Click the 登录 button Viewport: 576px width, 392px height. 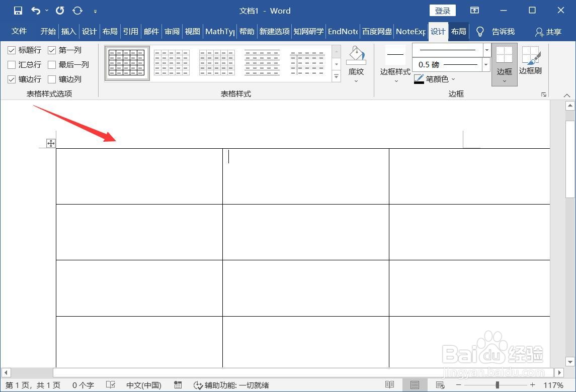pyautogui.click(x=442, y=10)
